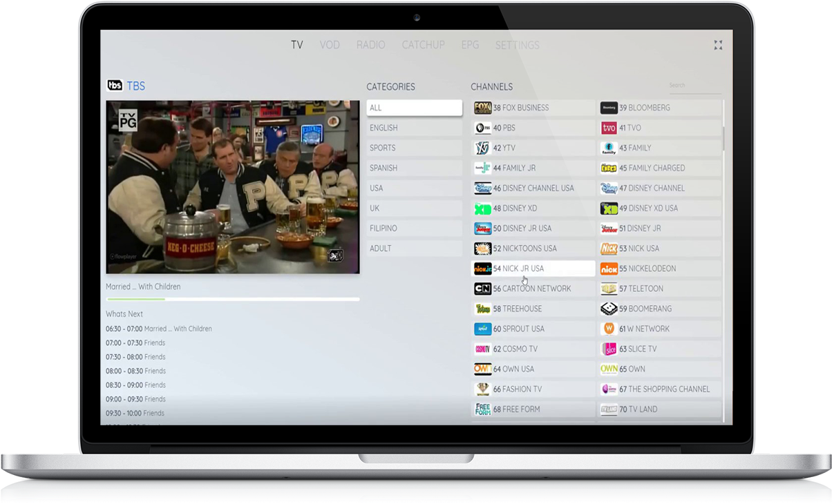Select channel 51 DISNEY JR
The image size is (832, 504).
[660, 228]
